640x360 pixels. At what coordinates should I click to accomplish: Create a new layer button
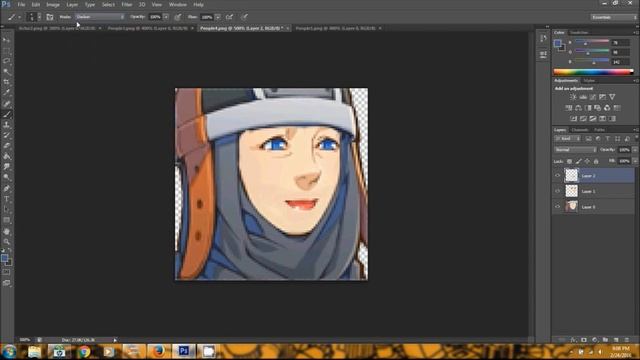click(616, 340)
